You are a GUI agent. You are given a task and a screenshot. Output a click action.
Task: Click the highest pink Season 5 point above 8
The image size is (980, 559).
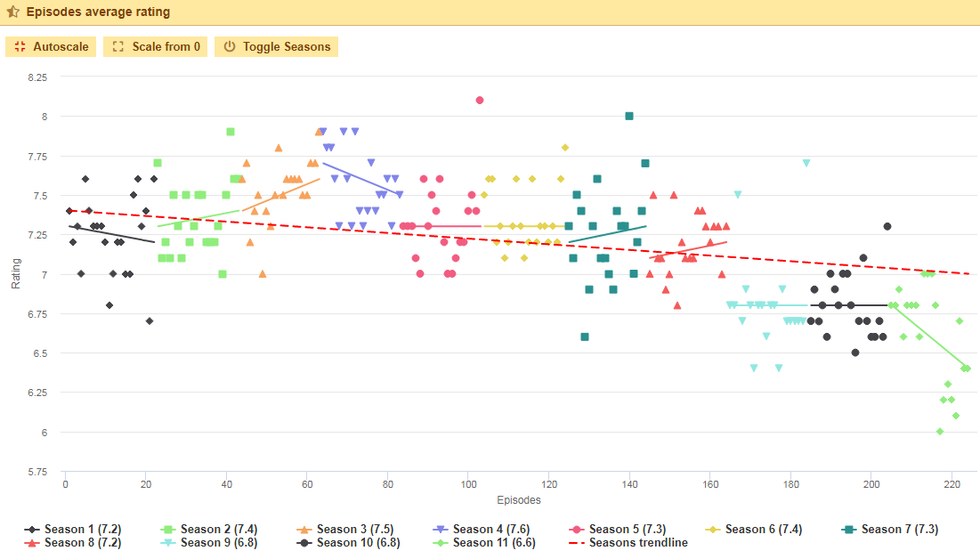(x=480, y=100)
